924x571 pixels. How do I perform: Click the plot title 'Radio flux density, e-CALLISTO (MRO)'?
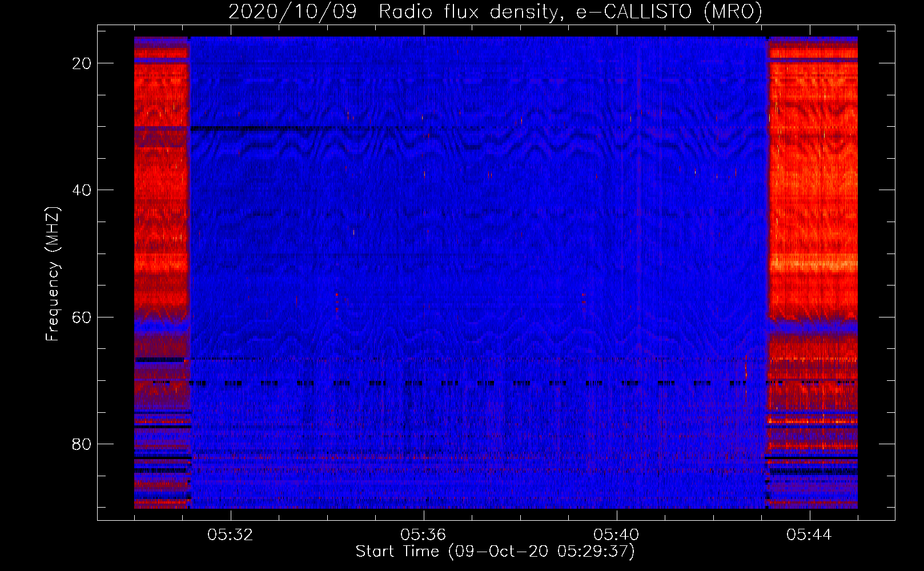tap(571, 11)
